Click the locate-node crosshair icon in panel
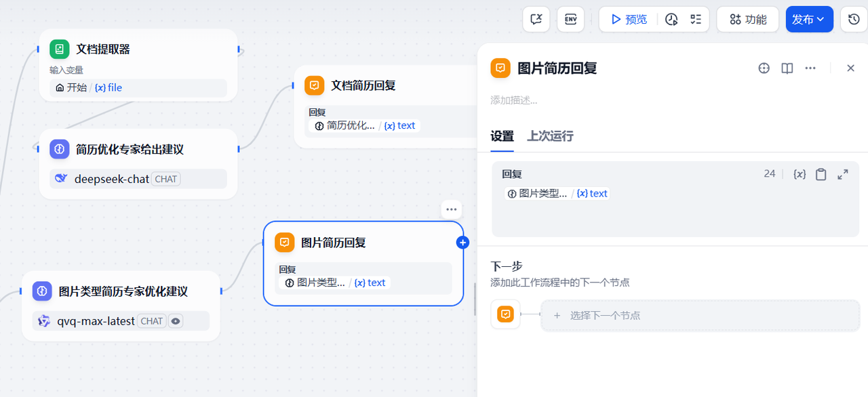This screenshot has height=397, width=868. pos(764,68)
